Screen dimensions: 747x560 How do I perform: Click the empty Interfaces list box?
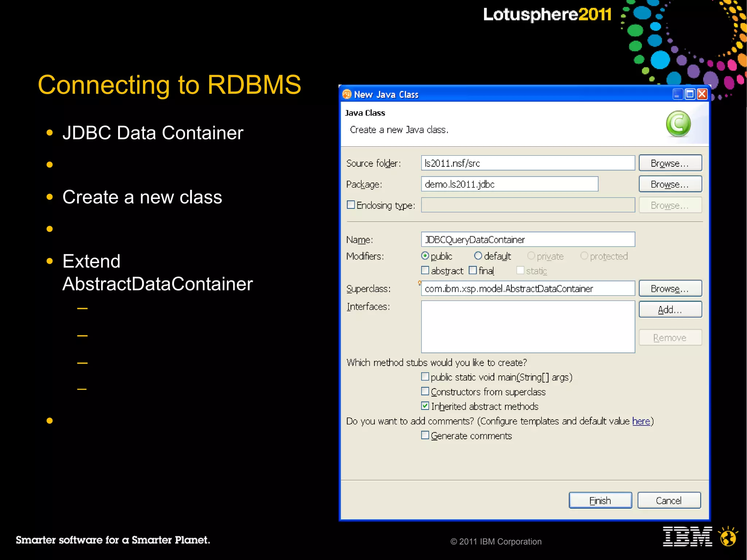(528, 327)
